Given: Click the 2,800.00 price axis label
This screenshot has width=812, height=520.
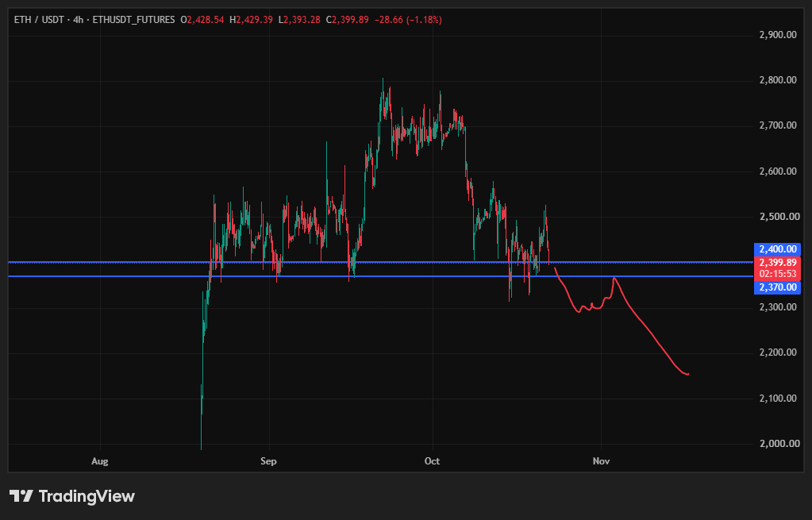Looking at the screenshot, I should tap(777, 80).
